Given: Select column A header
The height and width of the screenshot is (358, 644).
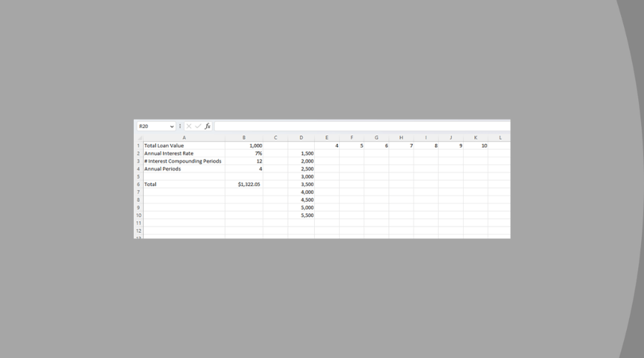Looking at the screenshot, I should coord(184,137).
